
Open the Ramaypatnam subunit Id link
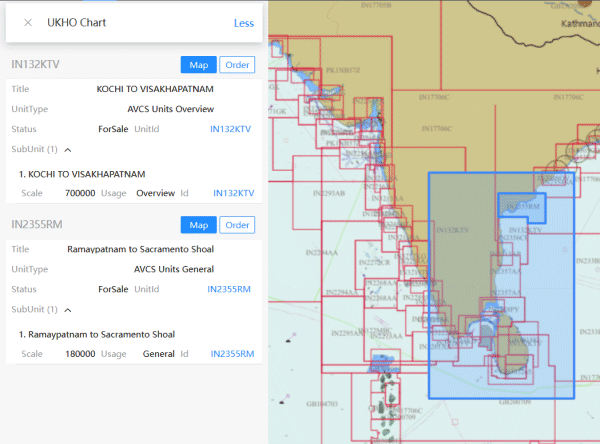pyautogui.click(x=231, y=354)
